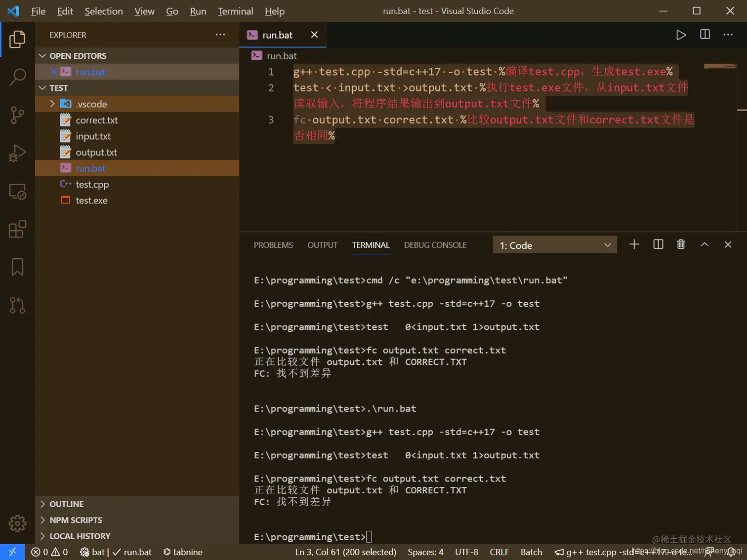The height and width of the screenshot is (560, 747).
Task: Expand the LOCAL HISTORY section
Action: [137, 536]
